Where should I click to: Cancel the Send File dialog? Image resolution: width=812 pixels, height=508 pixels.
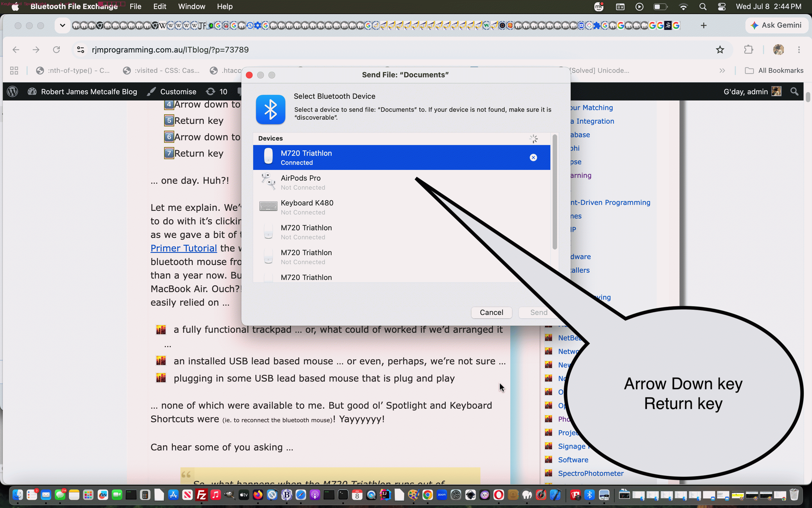[491, 312]
